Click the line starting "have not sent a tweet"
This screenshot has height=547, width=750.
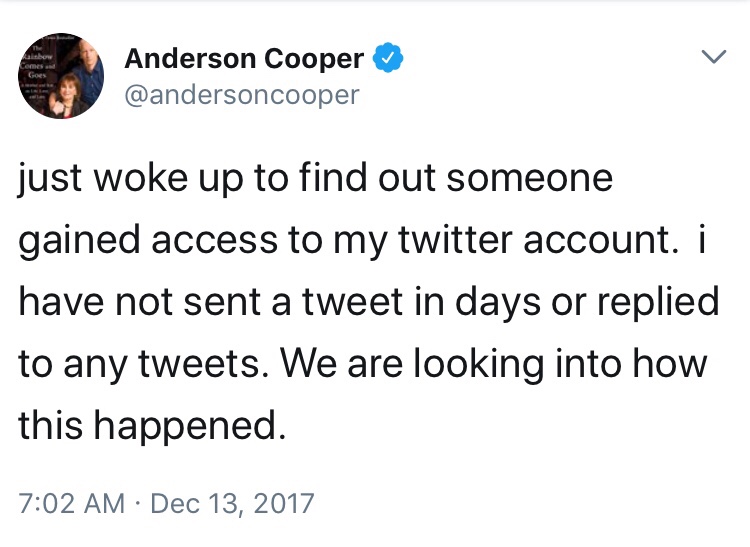pos(368,302)
